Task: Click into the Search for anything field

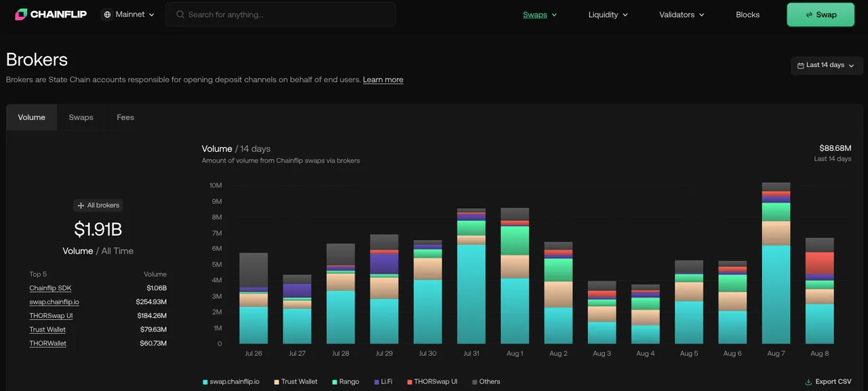Action: (x=281, y=14)
